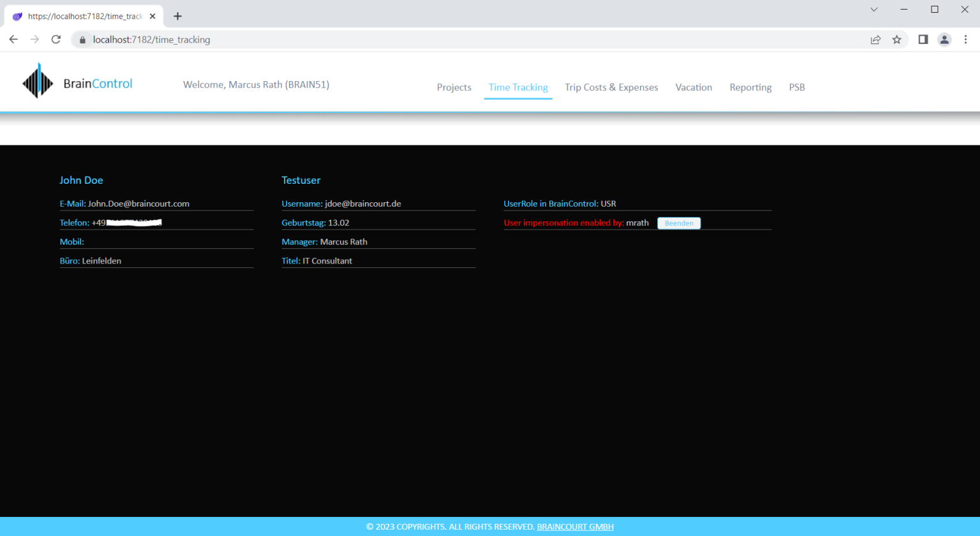Open the share page icon
This screenshot has width=980, height=536.
pyautogui.click(x=875, y=40)
